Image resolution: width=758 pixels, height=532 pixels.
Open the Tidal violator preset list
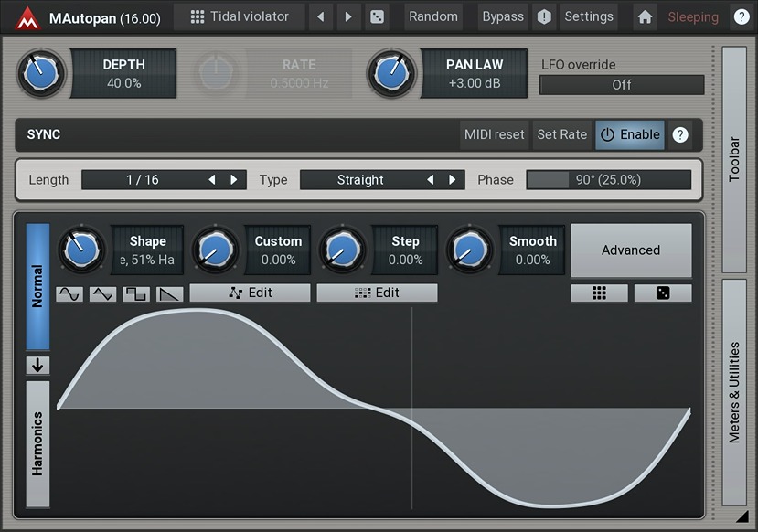pos(240,16)
